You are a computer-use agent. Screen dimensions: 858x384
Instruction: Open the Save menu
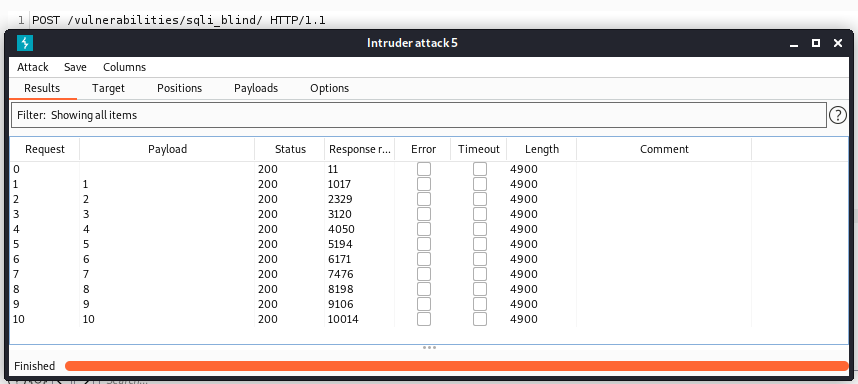(76, 67)
